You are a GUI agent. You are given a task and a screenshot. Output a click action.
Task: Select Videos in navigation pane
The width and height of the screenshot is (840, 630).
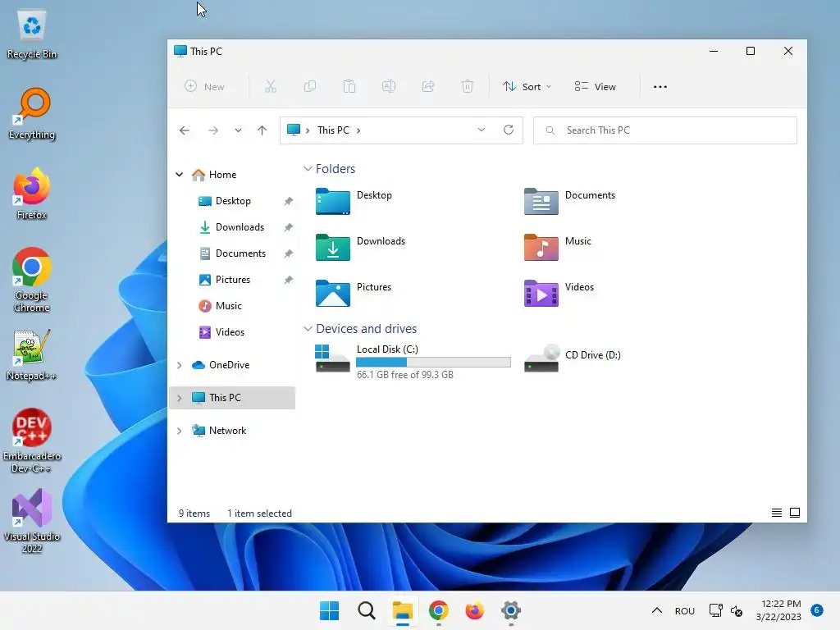(x=221, y=332)
